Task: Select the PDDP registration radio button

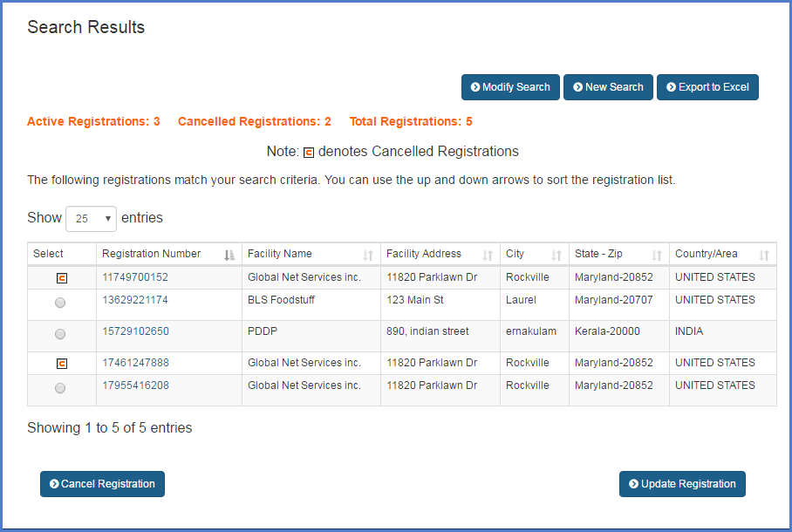Action: 60,334
